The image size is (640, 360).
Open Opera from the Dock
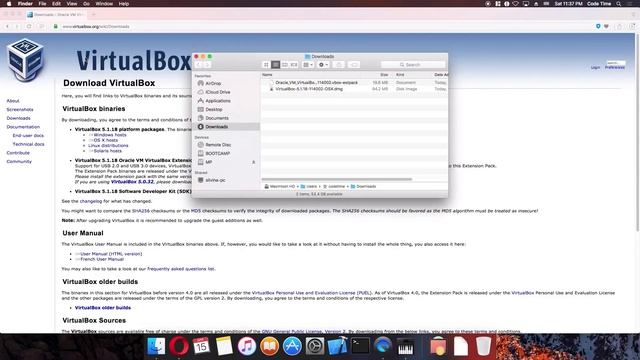[179, 346]
